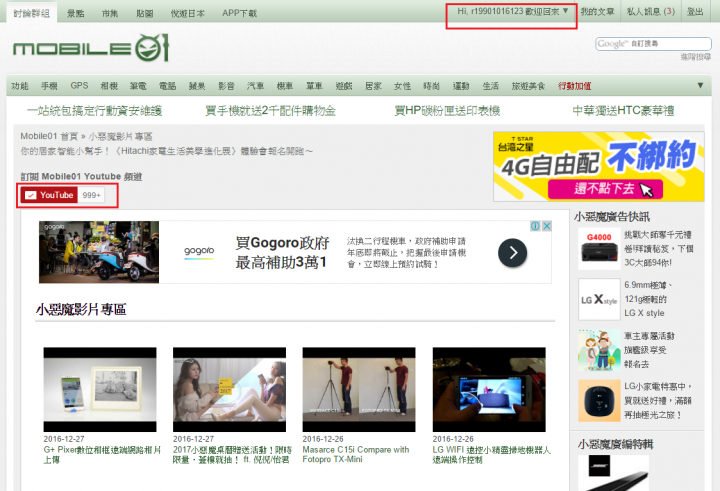Open the APP下載 tab
The height and width of the screenshot is (491, 720).
239,13
